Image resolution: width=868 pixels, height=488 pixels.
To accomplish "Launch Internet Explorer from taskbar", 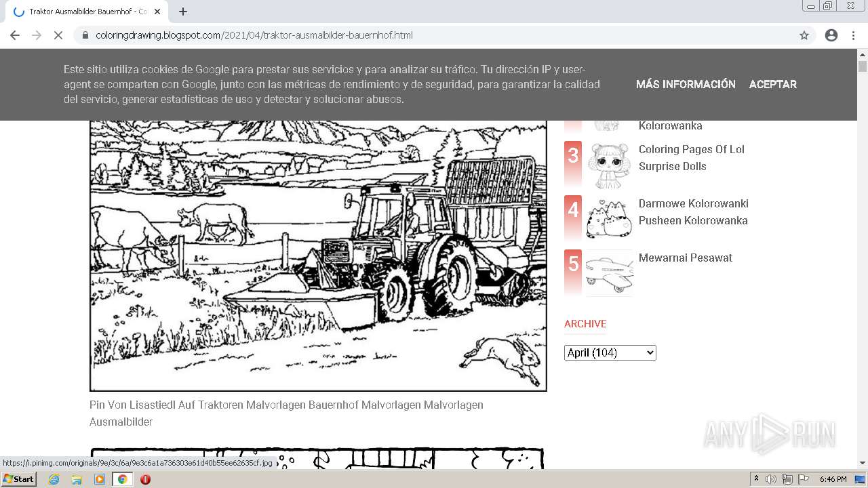I will pos(54,479).
